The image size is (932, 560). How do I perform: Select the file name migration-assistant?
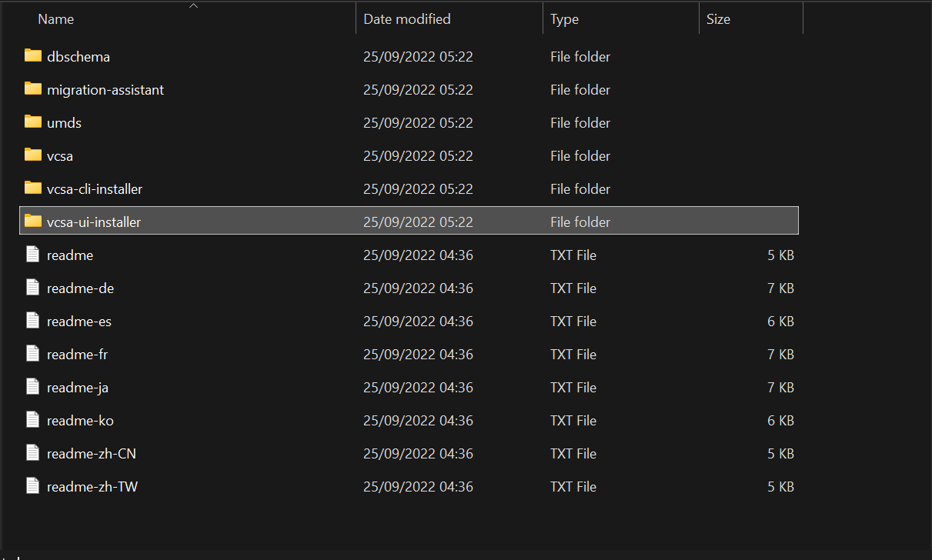pos(105,90)
